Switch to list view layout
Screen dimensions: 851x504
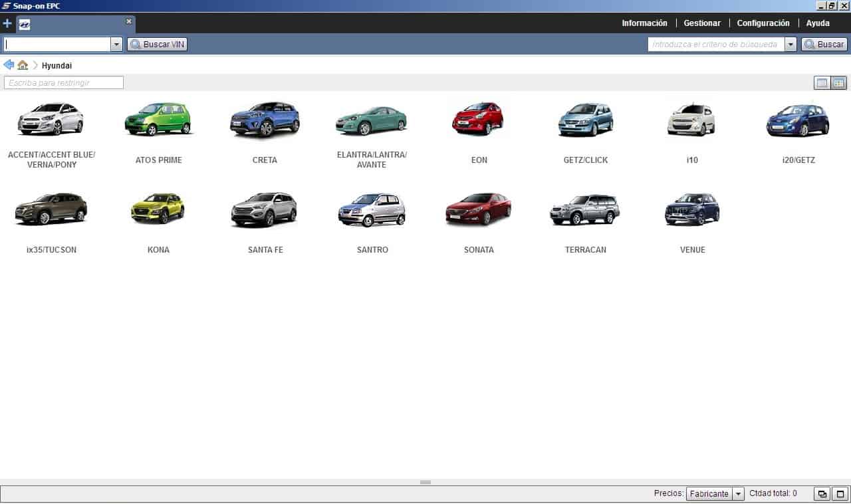[x=822, y=83]
